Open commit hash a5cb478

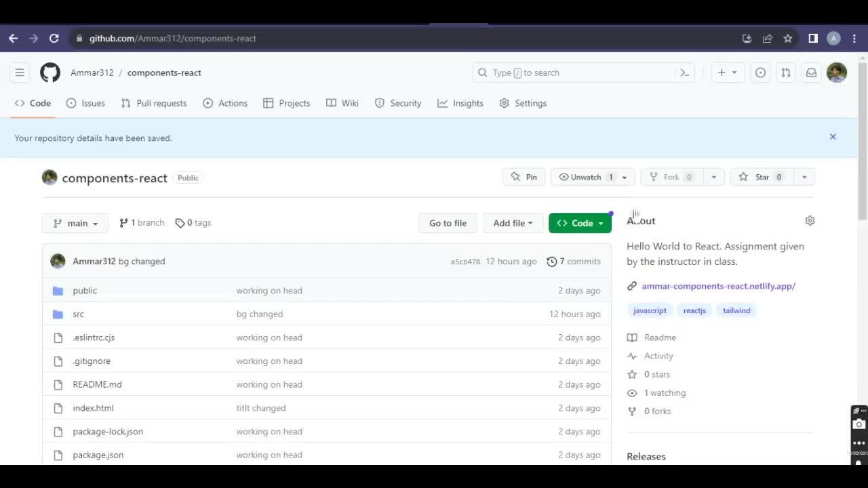coord(465,262)
